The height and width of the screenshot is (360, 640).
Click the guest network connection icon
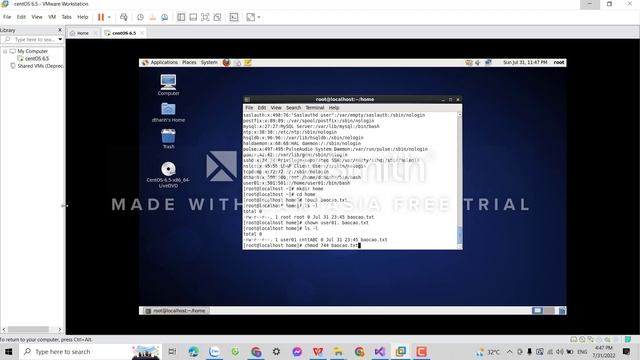tap(488, 62)
